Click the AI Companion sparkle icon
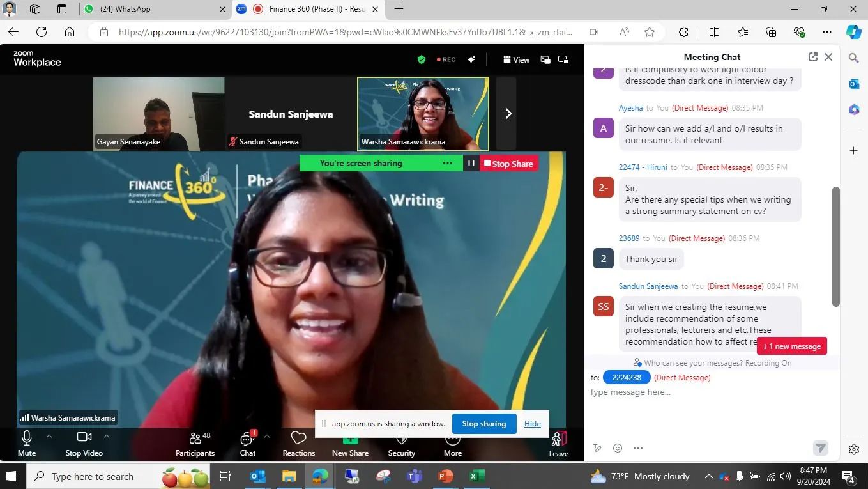 [x=471, y=59]
